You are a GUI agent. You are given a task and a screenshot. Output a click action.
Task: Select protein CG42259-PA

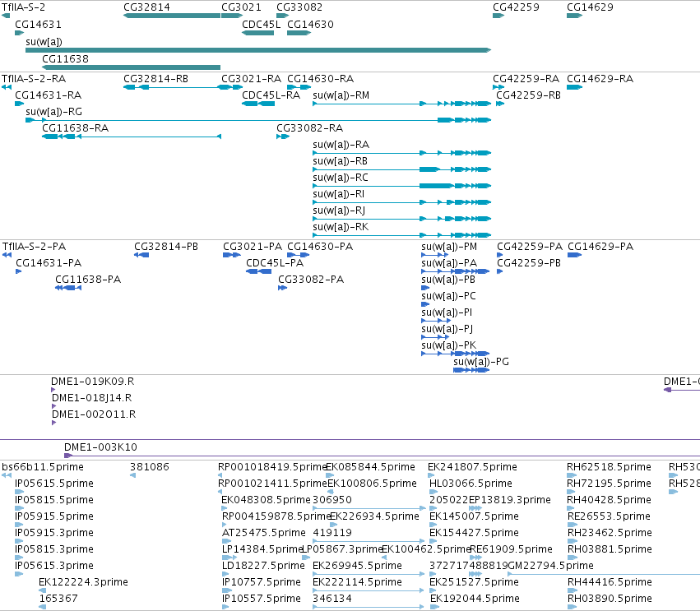[x=499, y=255]
